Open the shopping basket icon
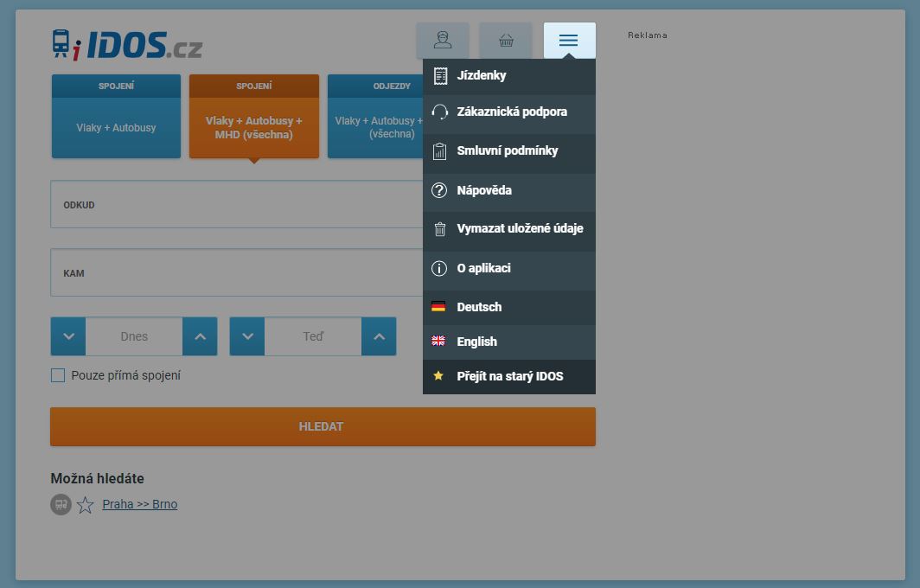This screenshot has height=588, width=920. 506,41
